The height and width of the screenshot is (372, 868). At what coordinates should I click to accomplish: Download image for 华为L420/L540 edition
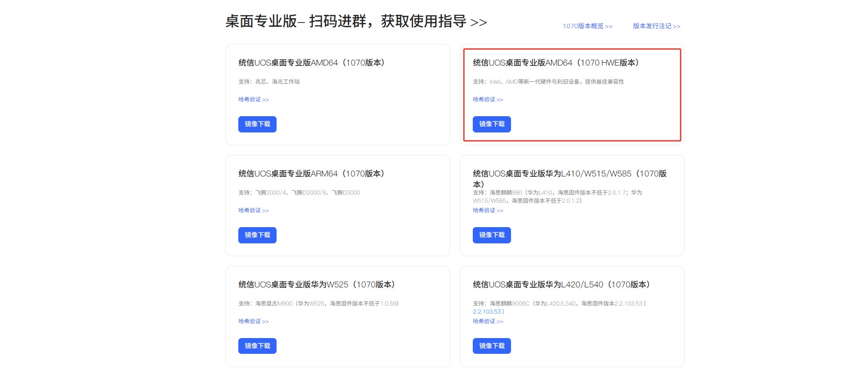coord(492,346)
